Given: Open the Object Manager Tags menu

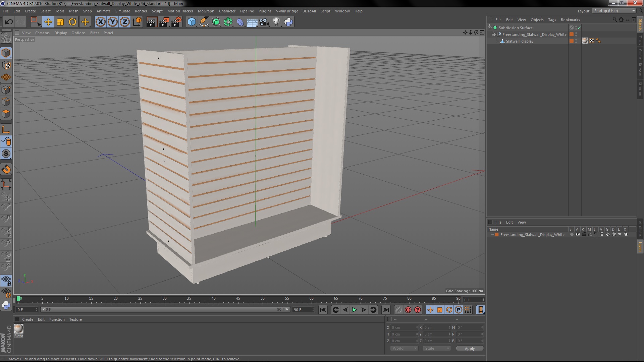Looking at the screenshot, I should click(x=552, y=20).
